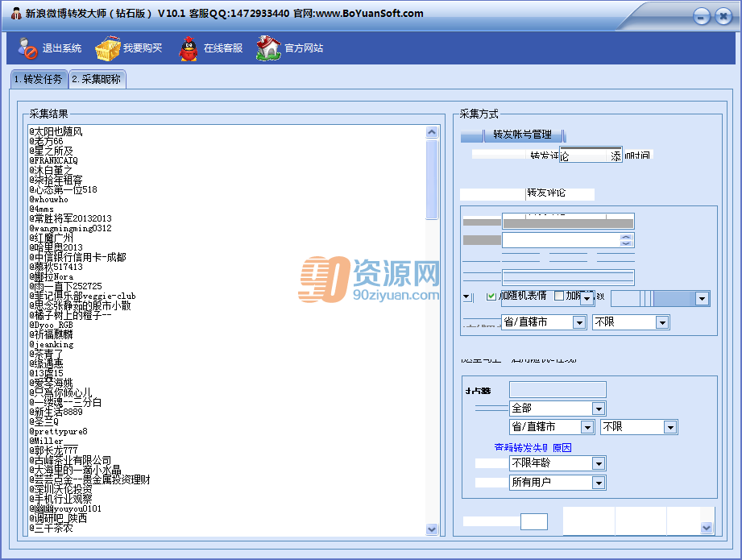Select @whouwho in results list
The image size is (742, 560).
(48, 199)
